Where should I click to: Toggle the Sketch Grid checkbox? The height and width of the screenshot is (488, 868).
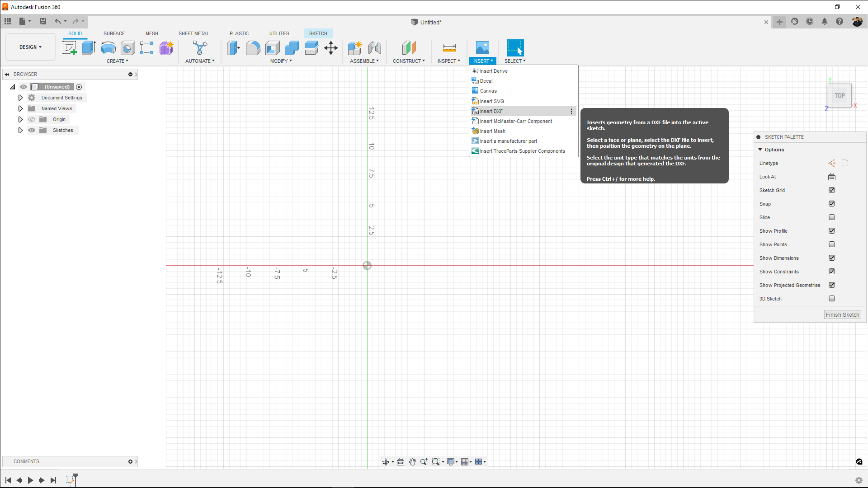tap(832, 190)
